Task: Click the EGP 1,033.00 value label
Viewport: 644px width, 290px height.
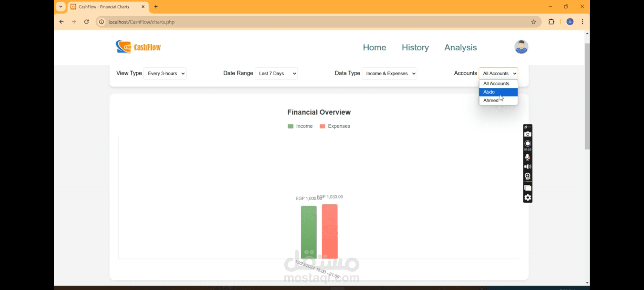Action: (x=330, y=197)
